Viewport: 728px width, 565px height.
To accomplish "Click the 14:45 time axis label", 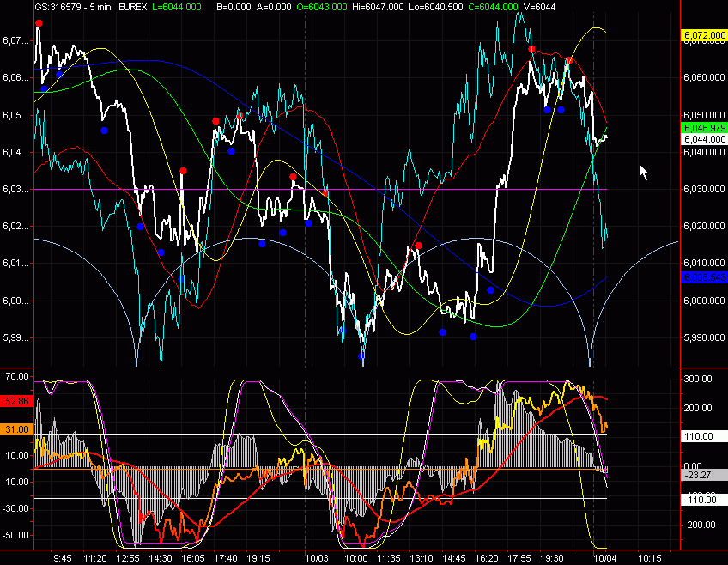I will click(x=453, y=558).
